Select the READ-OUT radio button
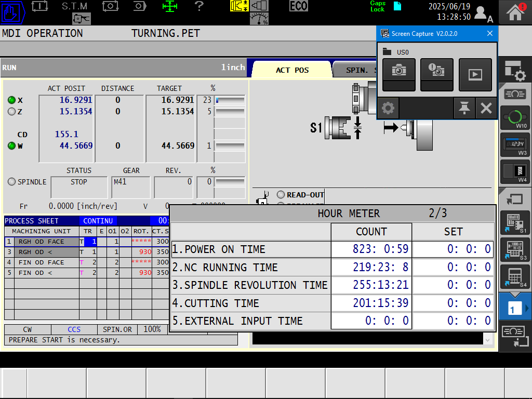532x399 pixels. 281,195
